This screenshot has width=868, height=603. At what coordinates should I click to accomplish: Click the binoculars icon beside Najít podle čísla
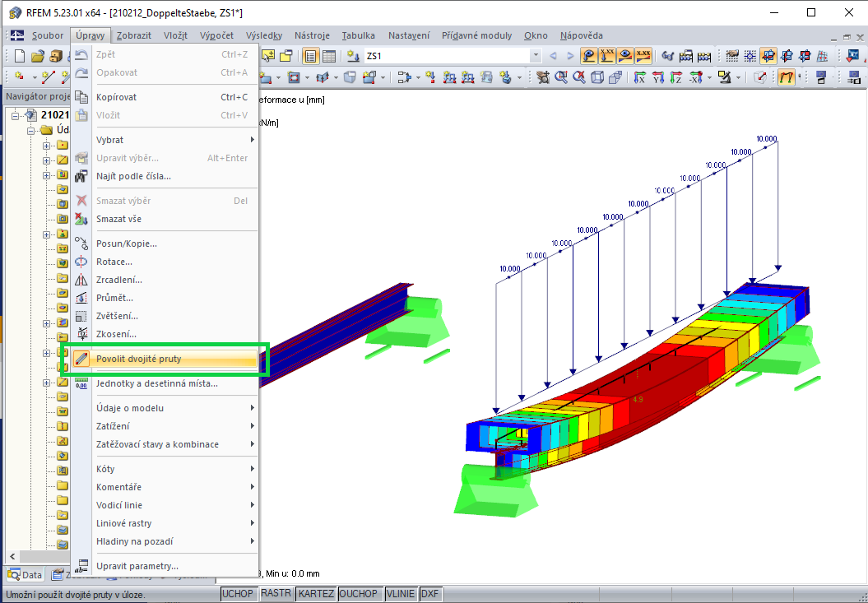(x=81, y=176)
